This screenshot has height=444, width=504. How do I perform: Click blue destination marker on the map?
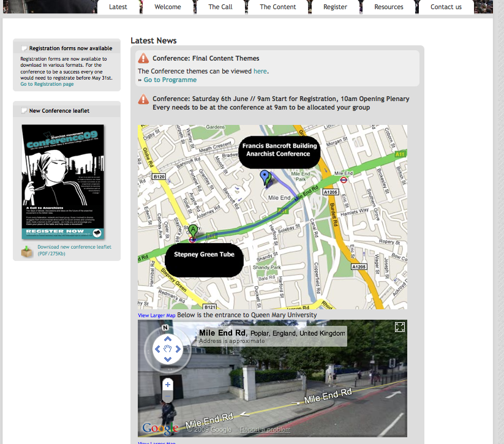click(265, 178)
